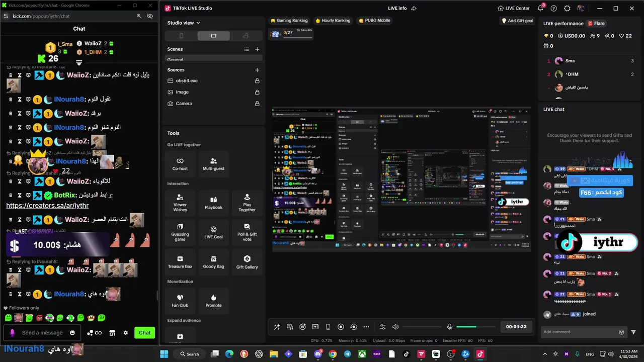The image size is (644, 362).
Task: Open the highlight clip film icon
Action: point(315,327)
